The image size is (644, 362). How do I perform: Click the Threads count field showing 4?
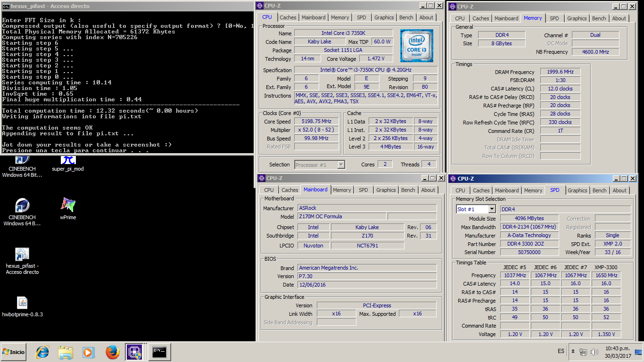pos(429,164)
